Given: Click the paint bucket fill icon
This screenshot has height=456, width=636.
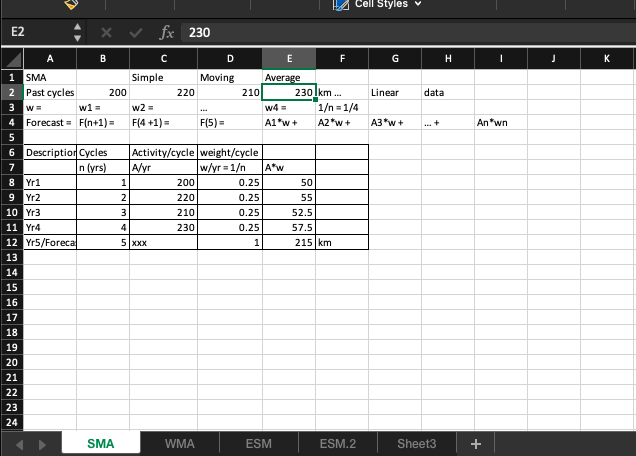Looking at the screenshot, I should pos(71,4).
